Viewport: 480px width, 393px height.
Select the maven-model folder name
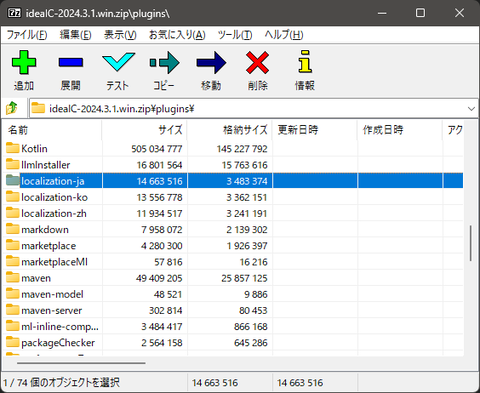[52, 294]
